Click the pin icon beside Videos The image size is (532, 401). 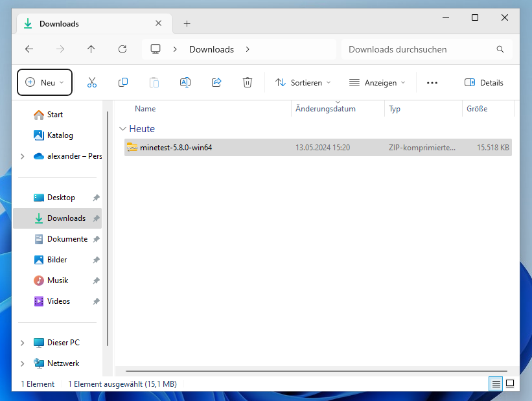click(97, 301)
